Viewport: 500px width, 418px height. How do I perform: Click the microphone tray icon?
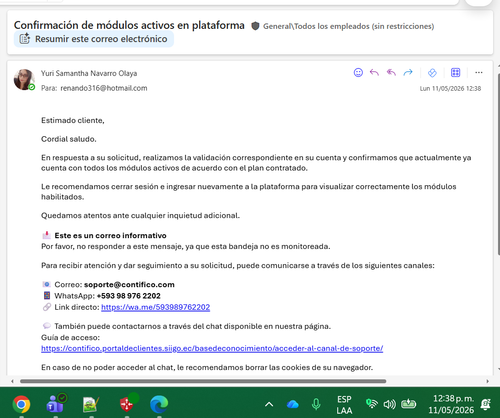(x=316, y=404)
